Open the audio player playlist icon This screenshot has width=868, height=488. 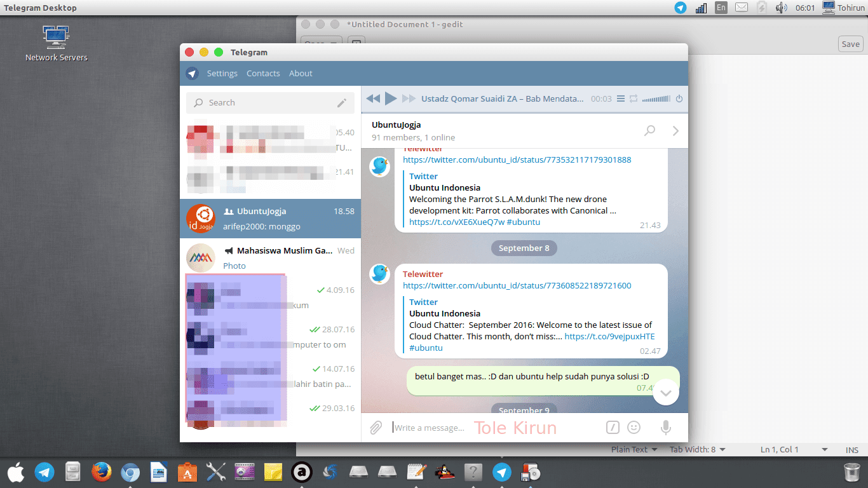click(x=621, y=98)
